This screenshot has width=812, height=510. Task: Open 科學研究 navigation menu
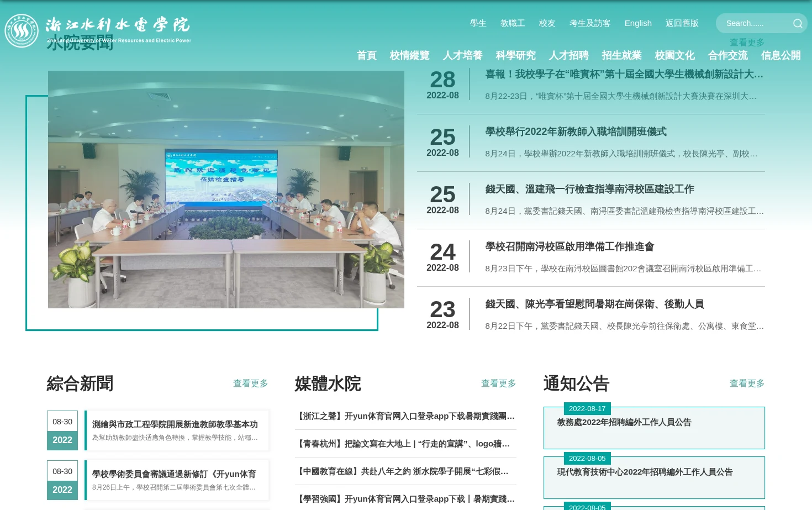coord(515,55)
